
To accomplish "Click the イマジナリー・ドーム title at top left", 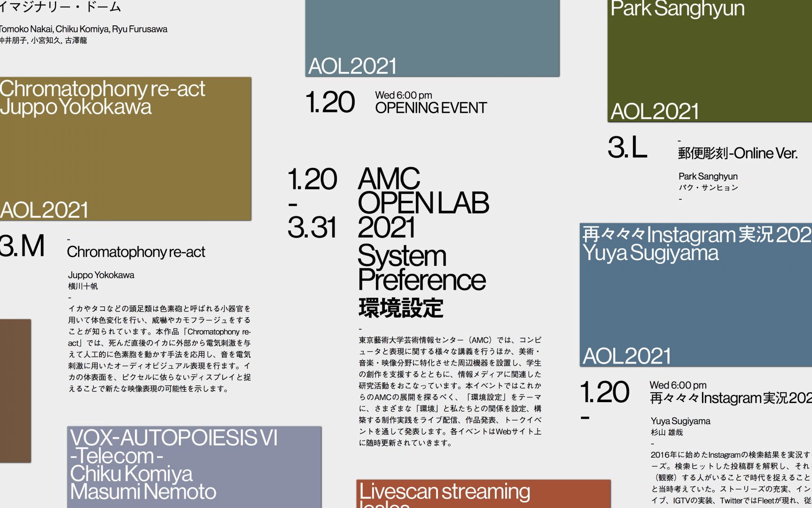I will coord(60,7).
